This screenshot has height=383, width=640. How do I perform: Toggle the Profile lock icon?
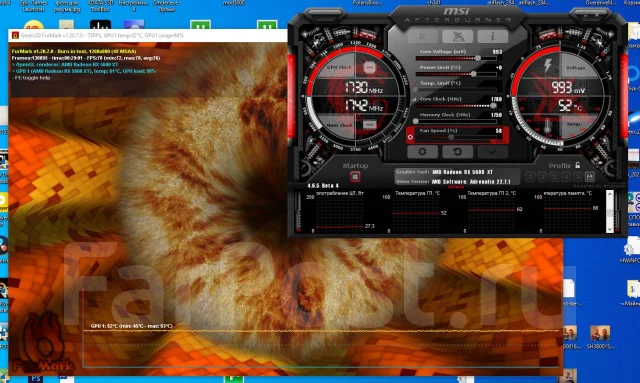578,165
